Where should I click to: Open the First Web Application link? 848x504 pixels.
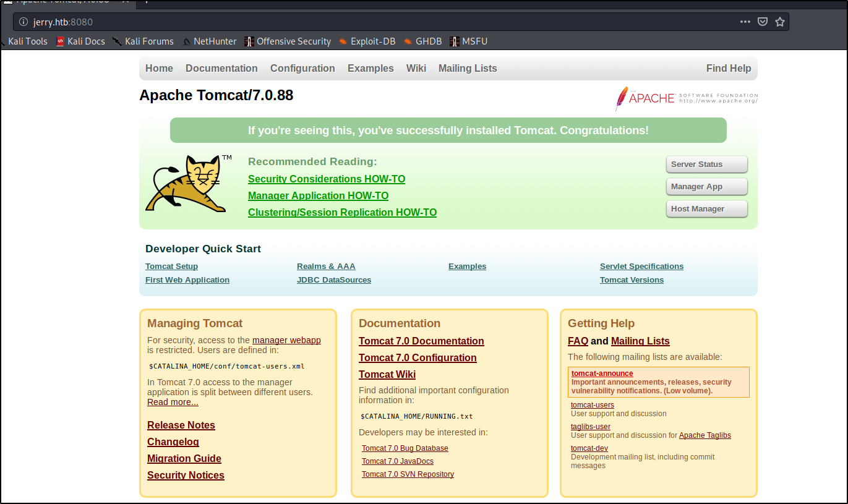187,280
